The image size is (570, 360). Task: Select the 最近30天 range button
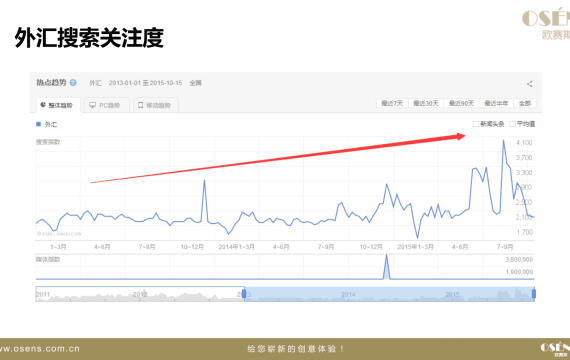(426, 104)
